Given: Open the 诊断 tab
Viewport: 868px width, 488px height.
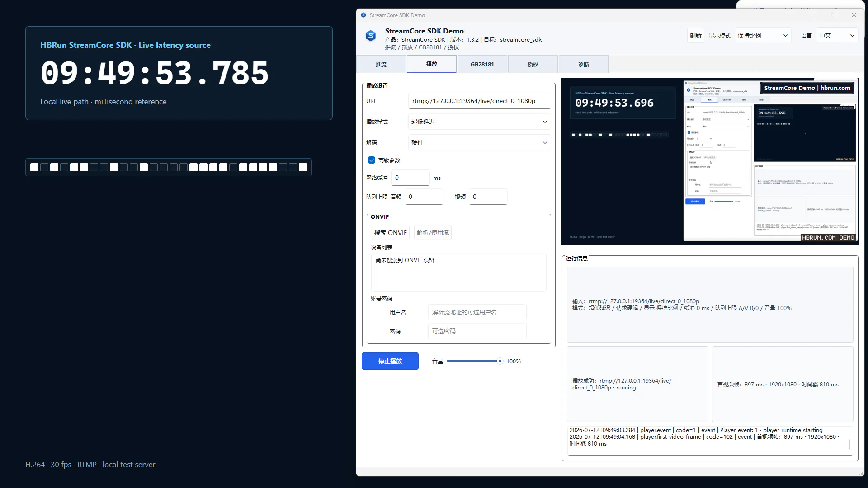Looking at the screenshot, I should click(x=584, y=64).
